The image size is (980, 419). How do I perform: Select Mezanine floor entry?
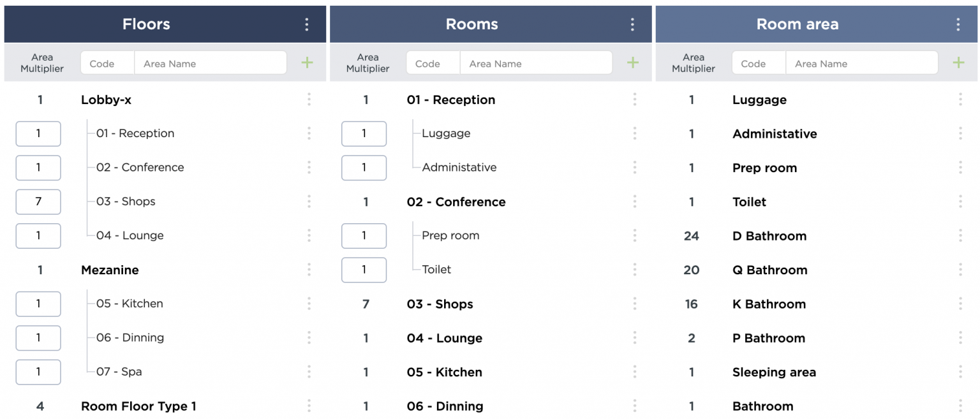pyautogui.click(x=110, y=270)
